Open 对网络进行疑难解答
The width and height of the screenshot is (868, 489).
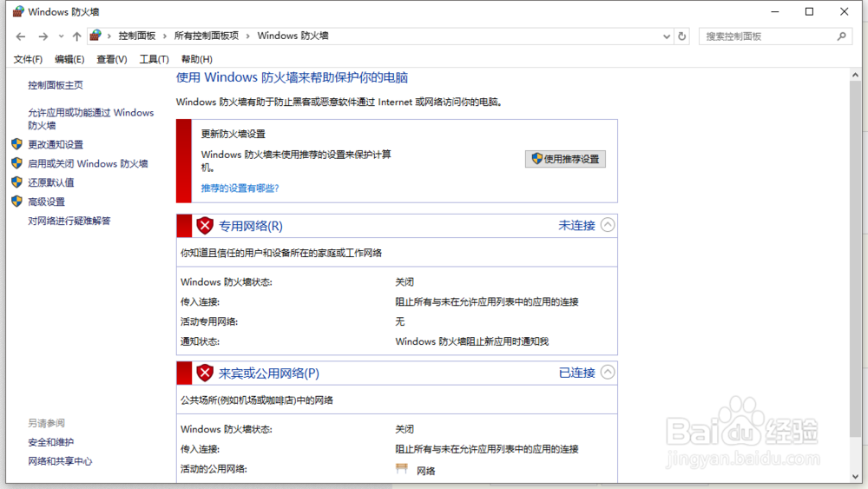(69, 221)
